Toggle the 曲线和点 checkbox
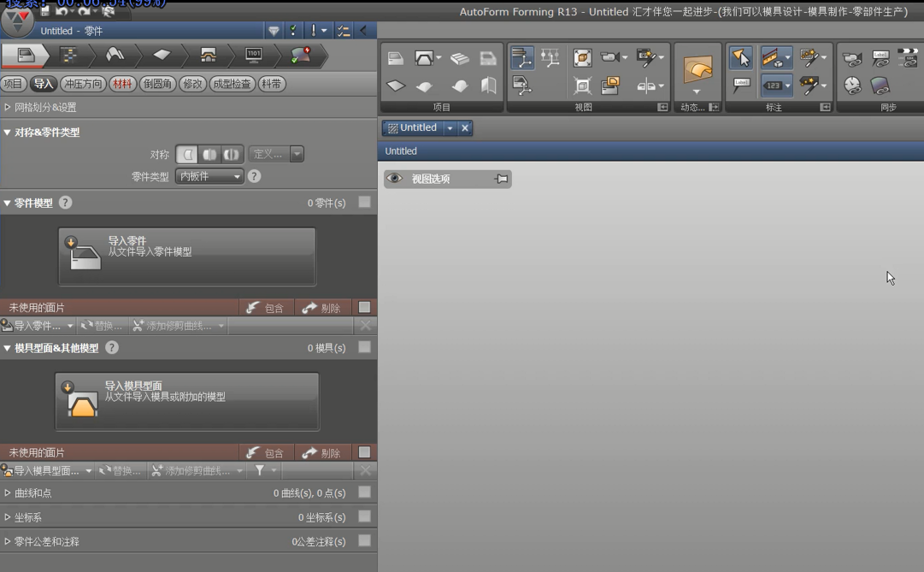The width and height of the screenshot is (924, 572). point(365,492)
